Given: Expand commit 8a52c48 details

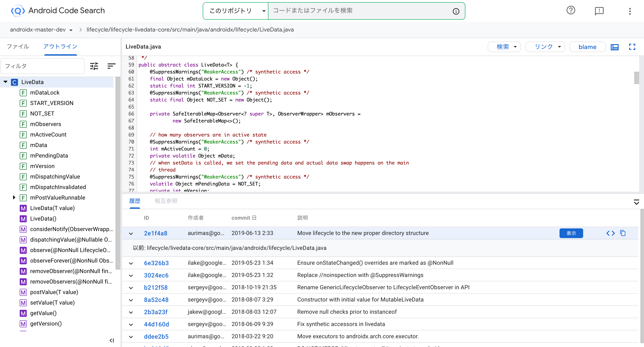Looking at the screenshot, I should (x=131, y=300).
